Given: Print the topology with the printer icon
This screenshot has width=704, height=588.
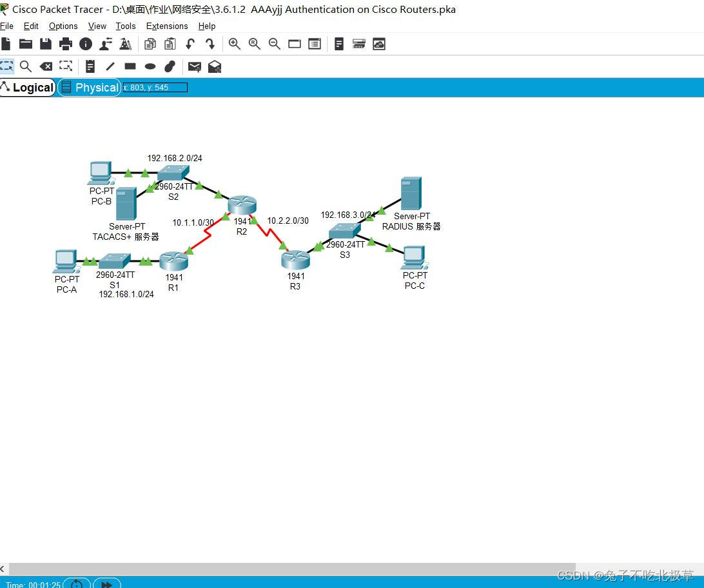Looking at the screenshot, I should tap(66, 44).
